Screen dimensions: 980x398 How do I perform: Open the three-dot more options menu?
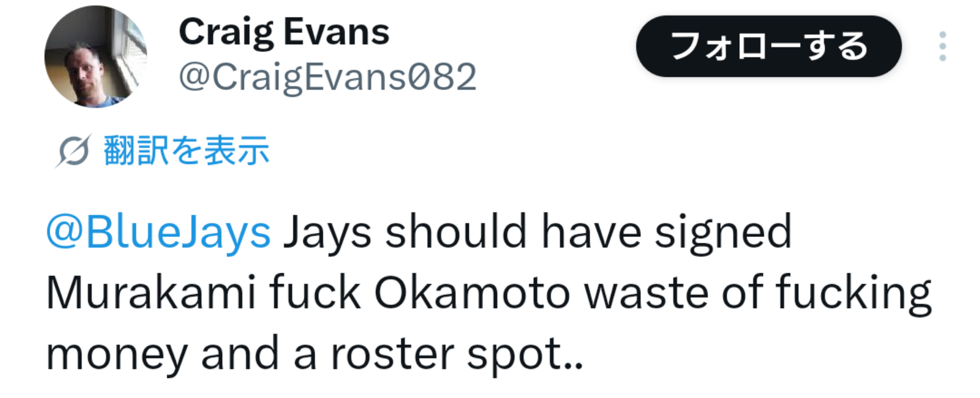[x=942, y=46]
